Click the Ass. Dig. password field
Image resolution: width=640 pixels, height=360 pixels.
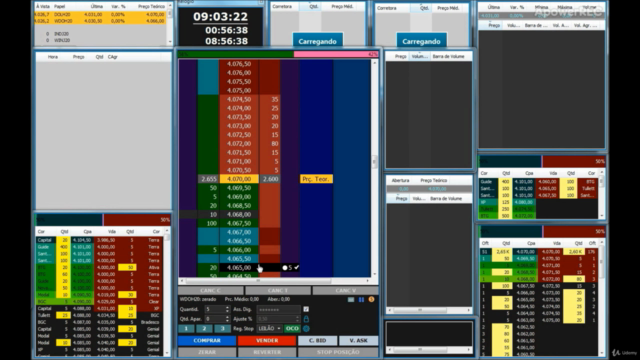[x=278, y=309]
